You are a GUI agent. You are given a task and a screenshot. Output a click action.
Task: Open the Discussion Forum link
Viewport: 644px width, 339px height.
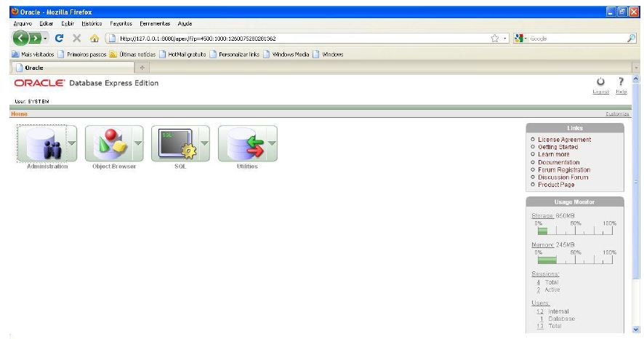563,177
